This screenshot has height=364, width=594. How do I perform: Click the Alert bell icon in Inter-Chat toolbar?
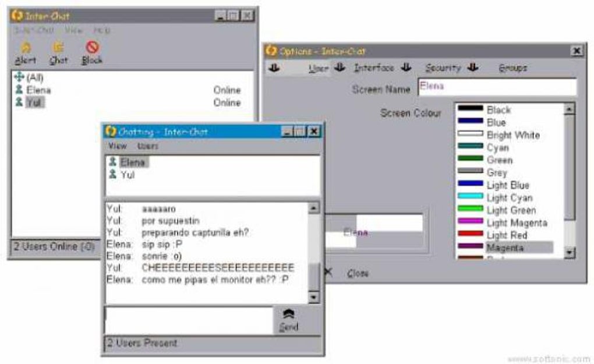tap(26, 47)
